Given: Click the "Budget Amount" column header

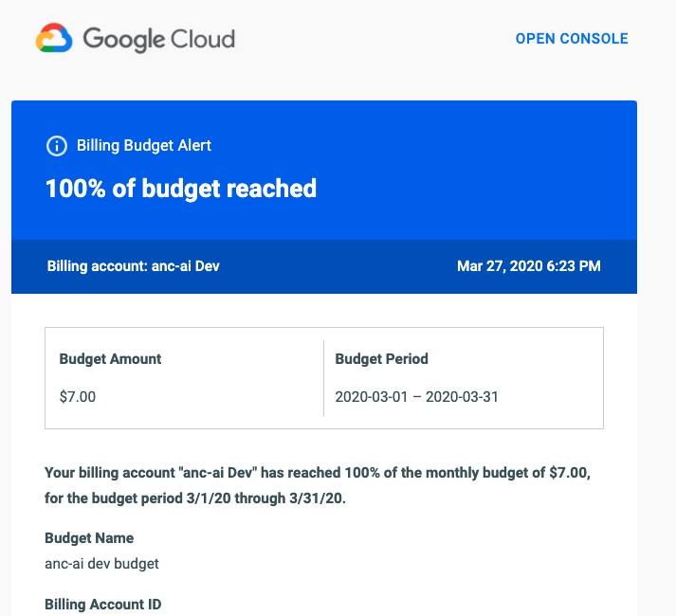Looking at the screenshot, I should pyautogui.click(x=110, y=359).
